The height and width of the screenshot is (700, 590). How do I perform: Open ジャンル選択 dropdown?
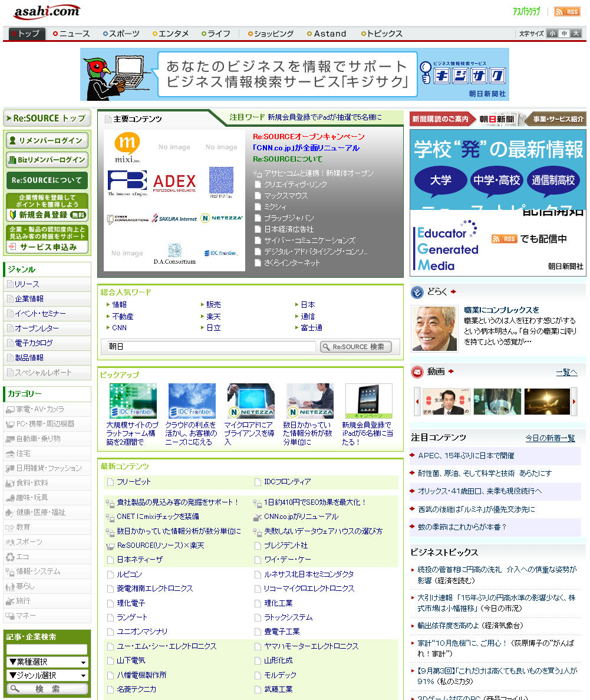click(x=47, y=675)
